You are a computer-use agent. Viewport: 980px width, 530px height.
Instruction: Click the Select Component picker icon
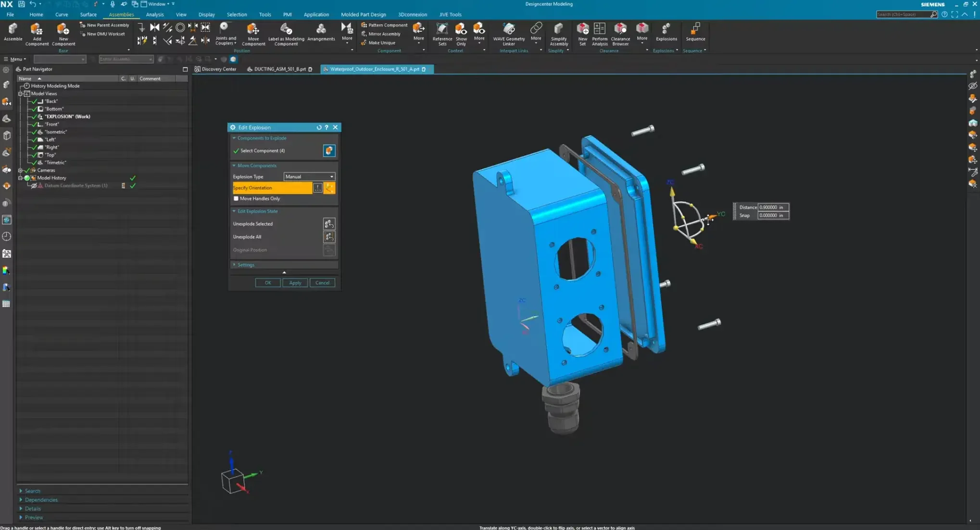[329, 150]
